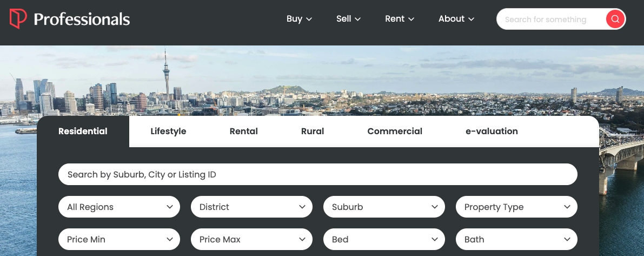Open the Rent dropdown menu
Screen dimensions: 644x256
400,19
